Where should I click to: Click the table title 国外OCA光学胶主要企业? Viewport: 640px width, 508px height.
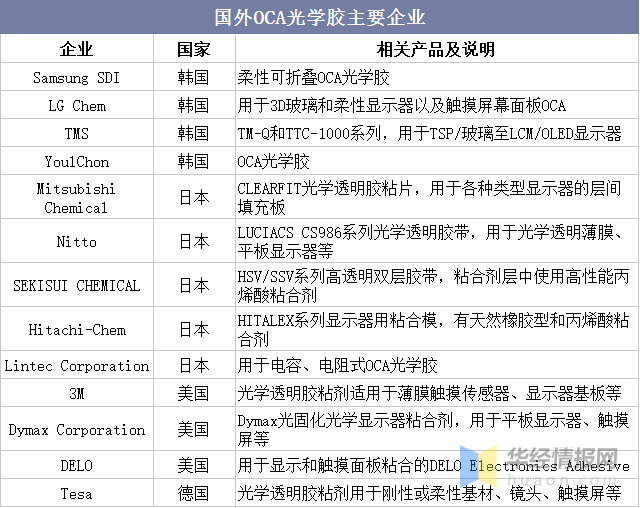pyautogui.click(x=319, y=17)
